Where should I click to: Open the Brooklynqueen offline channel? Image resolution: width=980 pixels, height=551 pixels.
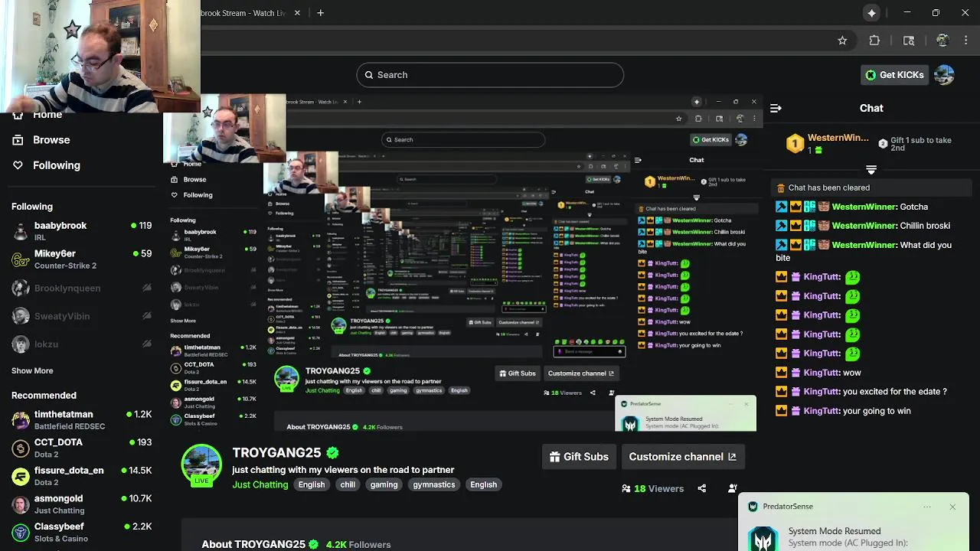tap(81, 288)
